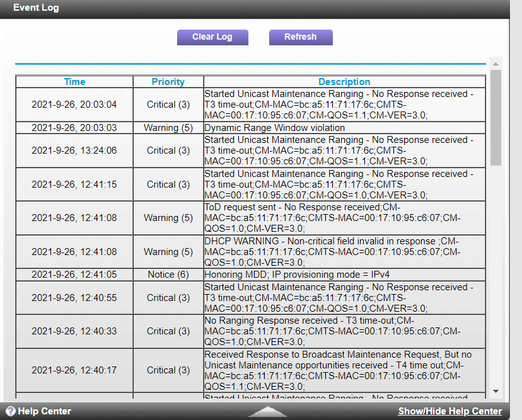Click the Description column header
Viewport: 522px width, 420px height.
pos(344,81)
